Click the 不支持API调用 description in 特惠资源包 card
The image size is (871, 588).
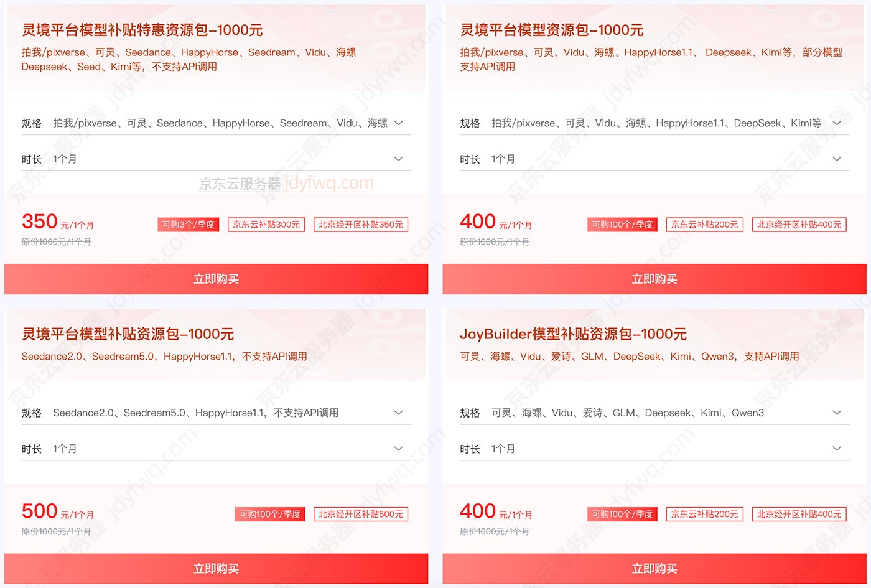tap(189, 59)
